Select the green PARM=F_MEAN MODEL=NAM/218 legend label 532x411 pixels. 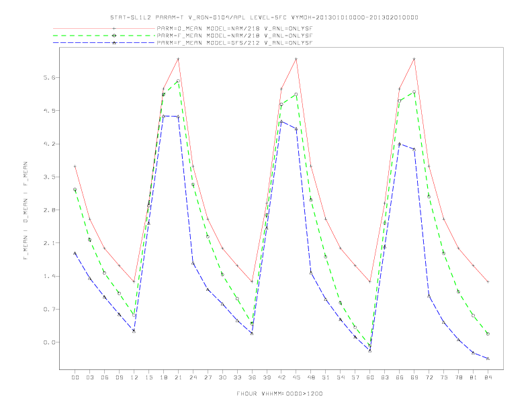point(234,36)
